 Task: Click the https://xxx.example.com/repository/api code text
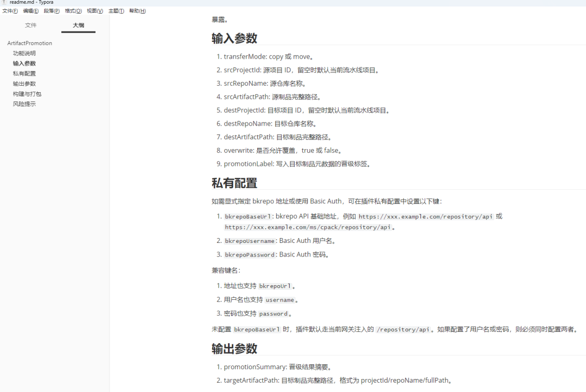[425, 216]
